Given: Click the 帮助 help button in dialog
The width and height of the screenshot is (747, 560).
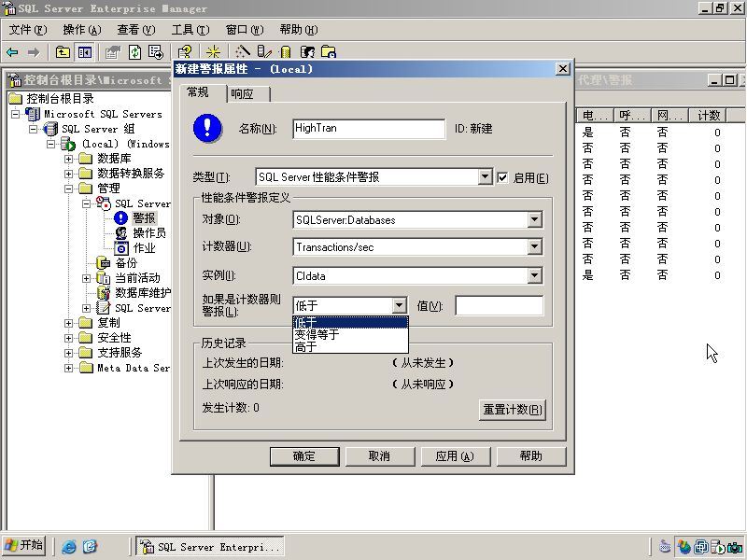Looking at the screenshot, I should (x=531, y=456).
